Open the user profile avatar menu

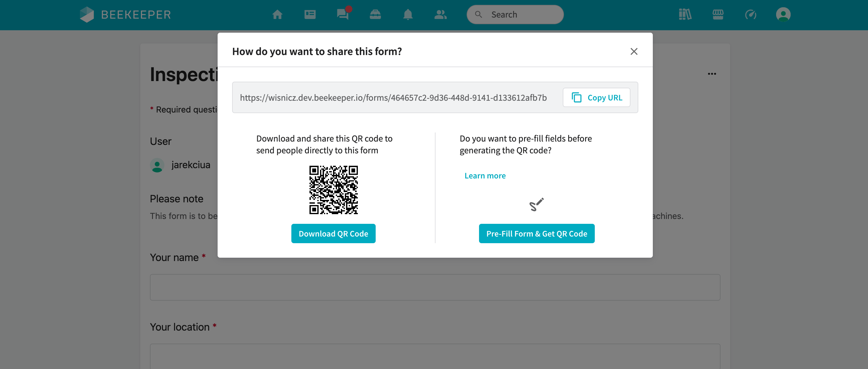pos(783,15)
